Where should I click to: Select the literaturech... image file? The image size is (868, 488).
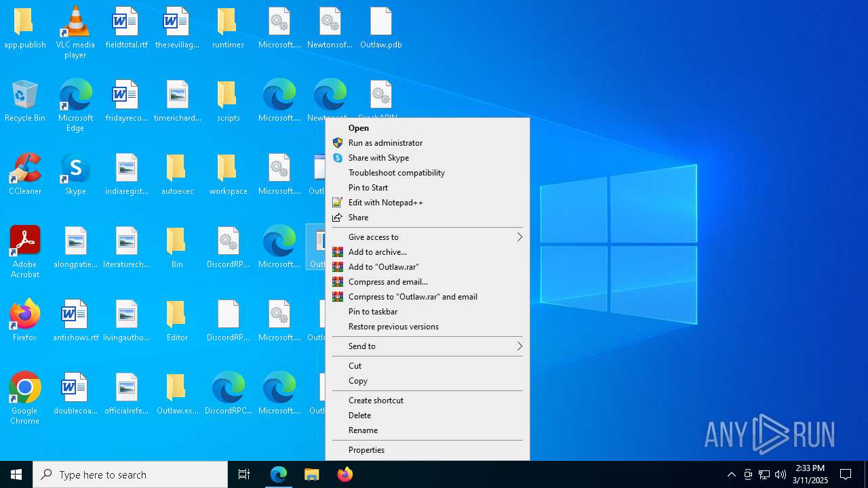click(x=126, y=241)
